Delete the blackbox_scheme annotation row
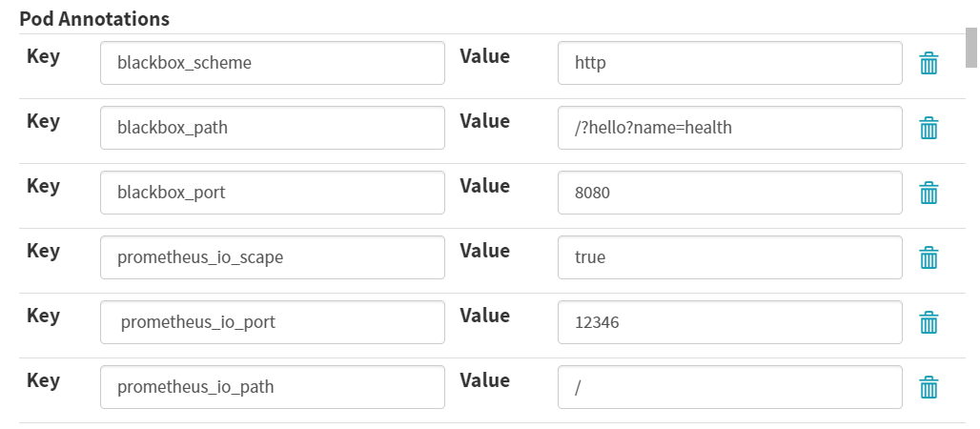 click(x=929, y=63)
